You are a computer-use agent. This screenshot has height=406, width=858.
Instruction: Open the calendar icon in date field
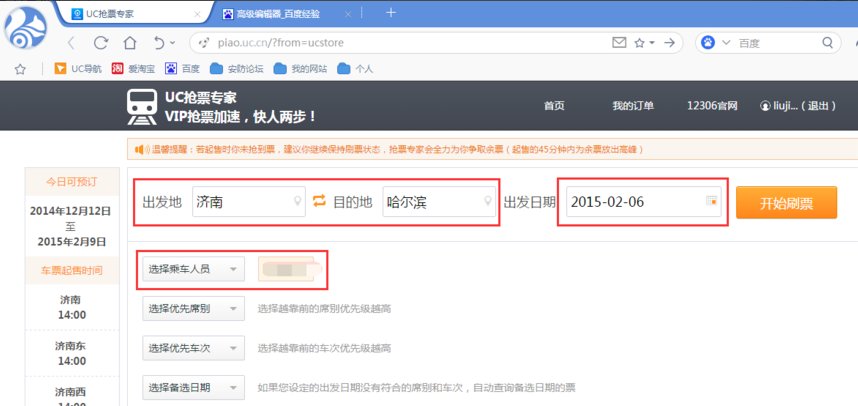(711, 201)
